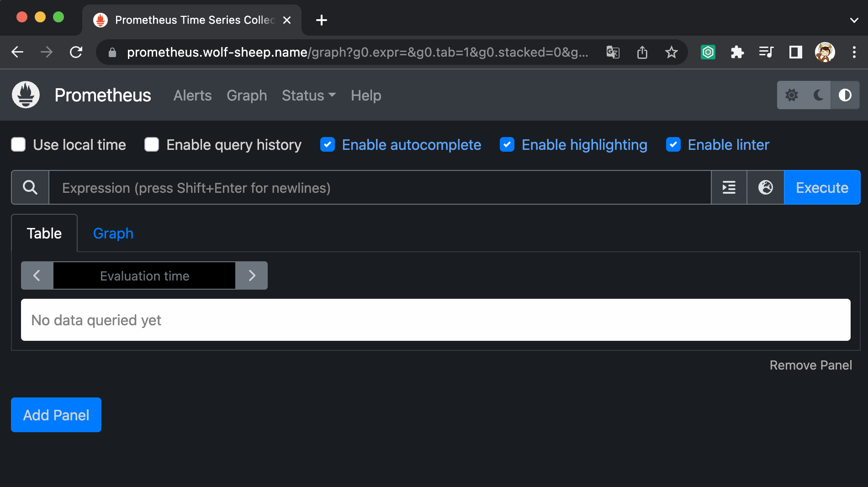The width and height of the screenshot is (868, 487).
Task: Open the browser profile avatar
Action: click(825, 52)
